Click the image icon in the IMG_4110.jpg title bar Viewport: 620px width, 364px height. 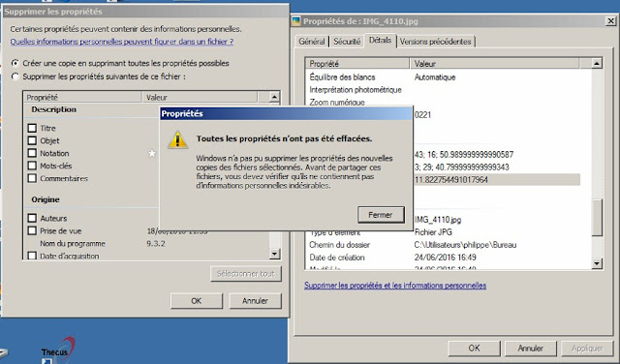[296, 21]
